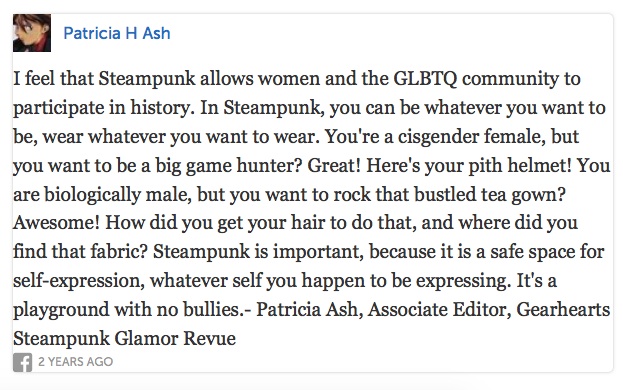The width and height of the screenshot is (623, 390).
Task: Click the phrase 'big game hunter?'
Action: 228,166
